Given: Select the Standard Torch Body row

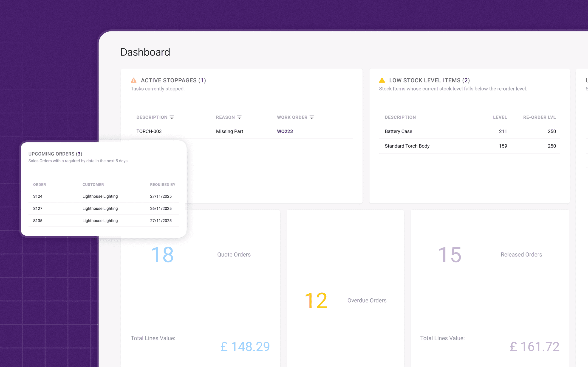Looking at the screenshot, I should [407, 146].
